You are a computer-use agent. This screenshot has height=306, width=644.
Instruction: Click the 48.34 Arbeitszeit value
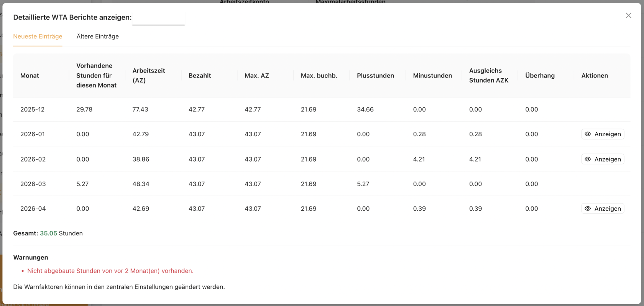point(141,184)
